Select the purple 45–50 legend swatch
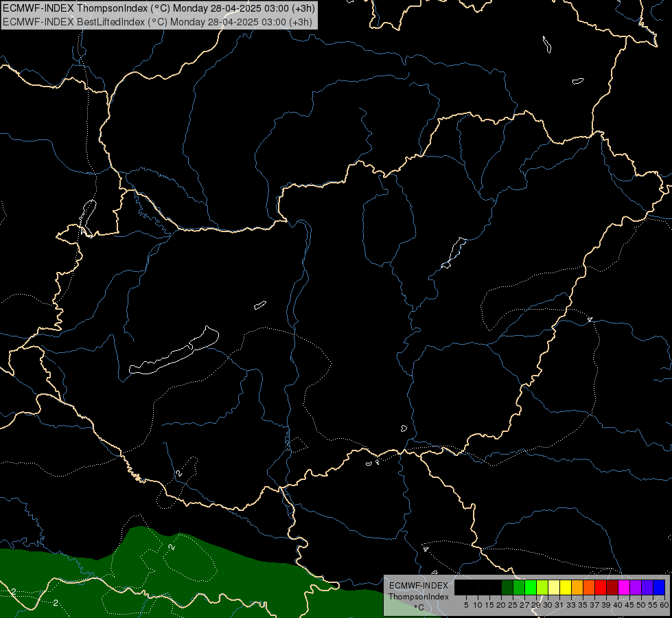The width and height of the screenshot is (672, 618). pyautogui.click(x=636, y=587)
